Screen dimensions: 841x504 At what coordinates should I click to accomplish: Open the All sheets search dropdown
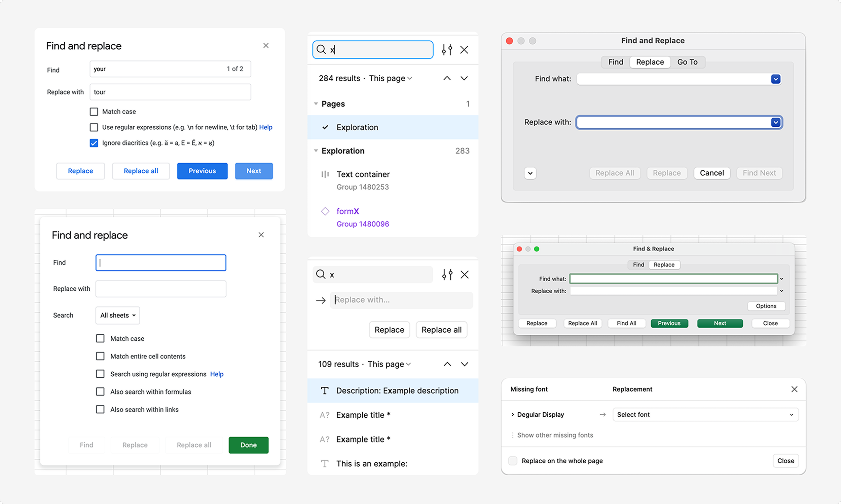[x=118, y=316]
